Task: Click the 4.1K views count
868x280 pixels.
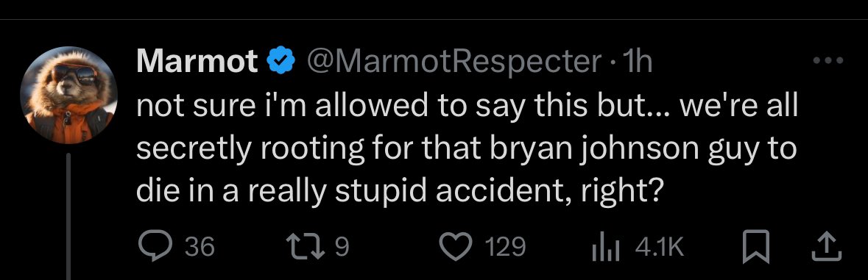Action: coord(660,247)
